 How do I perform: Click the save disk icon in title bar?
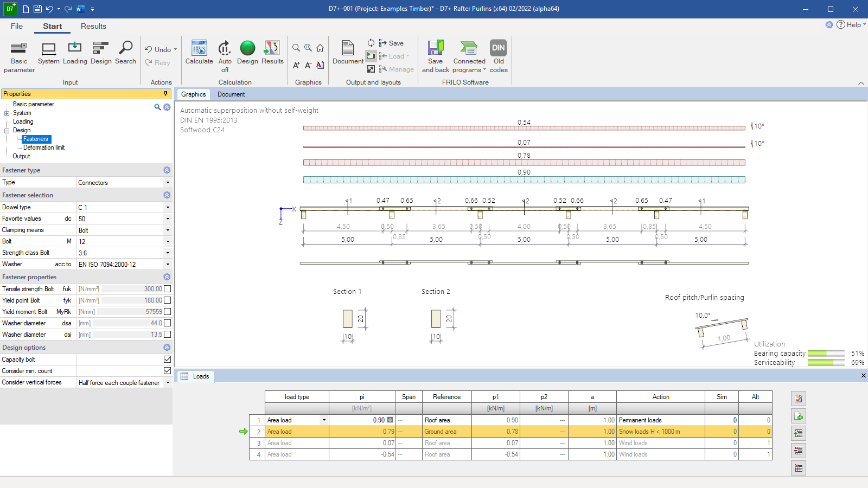coord(37,9)
